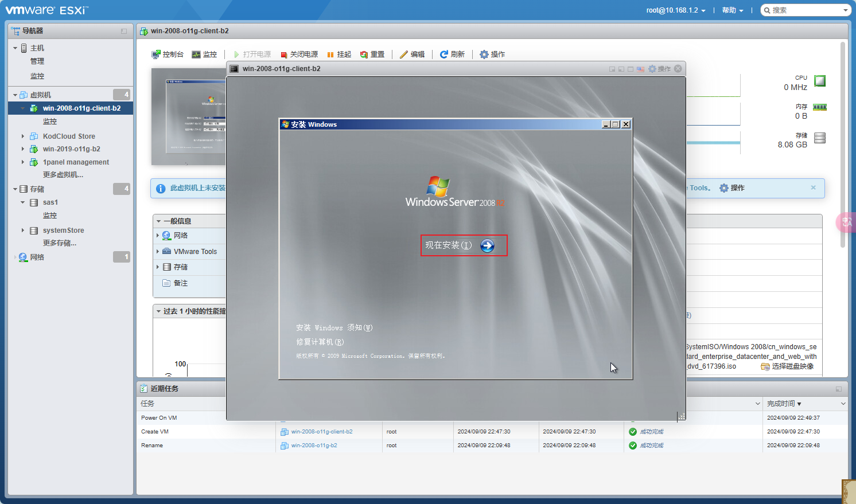Click the VM console preview thumbnail
Screen dimensions: 856x504
point(189,116)
